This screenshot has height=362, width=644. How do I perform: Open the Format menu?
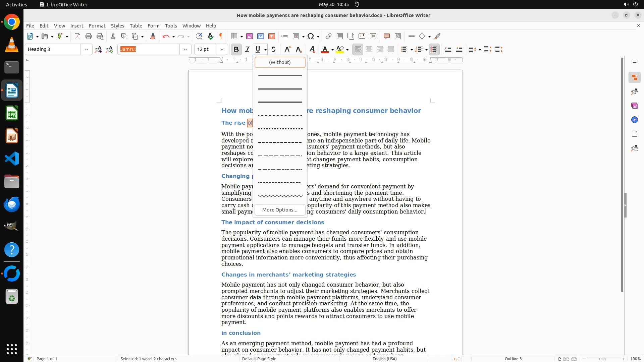tap(97, 25)
